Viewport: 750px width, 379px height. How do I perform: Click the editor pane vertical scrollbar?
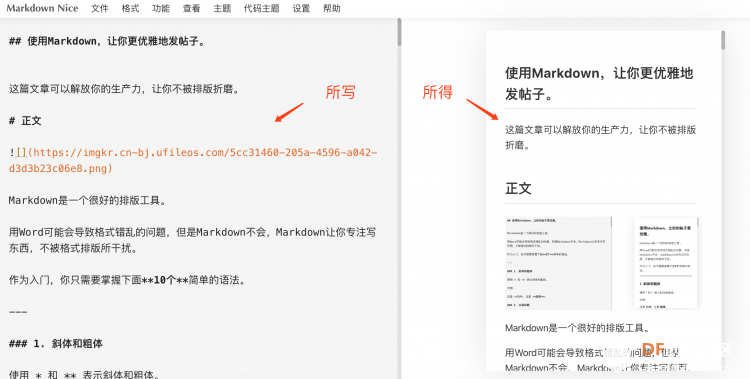pyautogui.click(x=399, y=33)
